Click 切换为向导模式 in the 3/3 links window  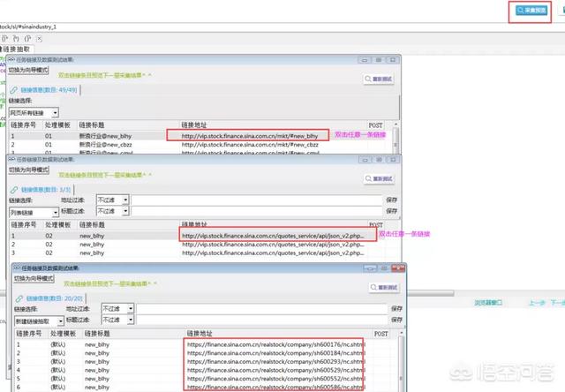pos(29,170)
